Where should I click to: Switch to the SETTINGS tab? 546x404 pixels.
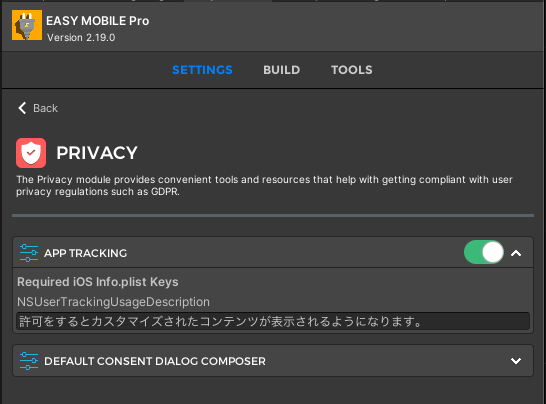tap(202, 70)
